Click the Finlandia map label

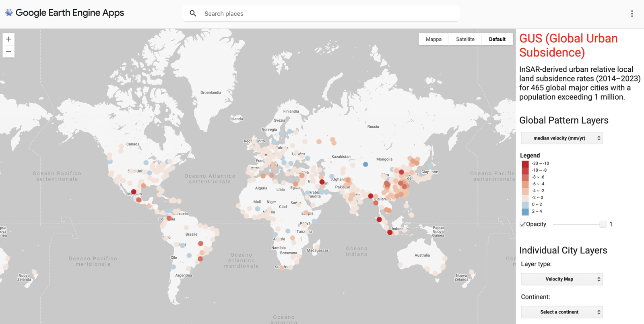coord(291,112)
